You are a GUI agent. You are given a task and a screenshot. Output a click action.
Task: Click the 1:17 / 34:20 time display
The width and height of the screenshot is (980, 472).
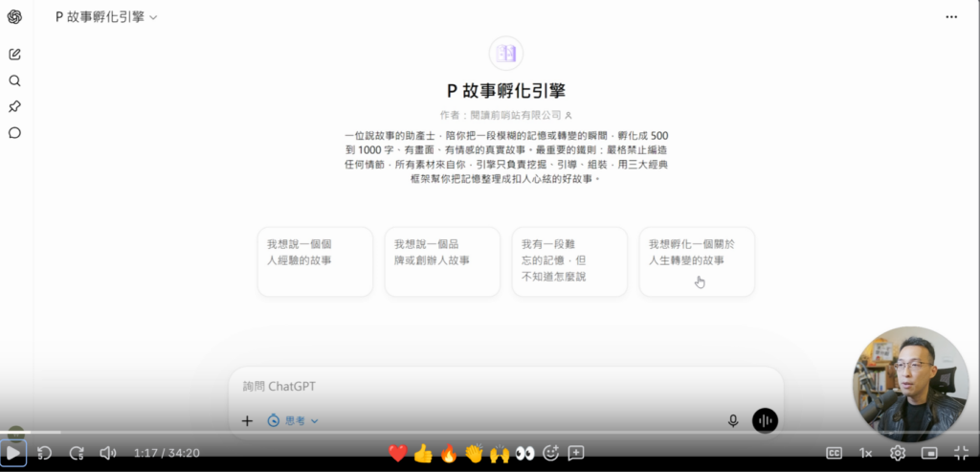(167, 453)
